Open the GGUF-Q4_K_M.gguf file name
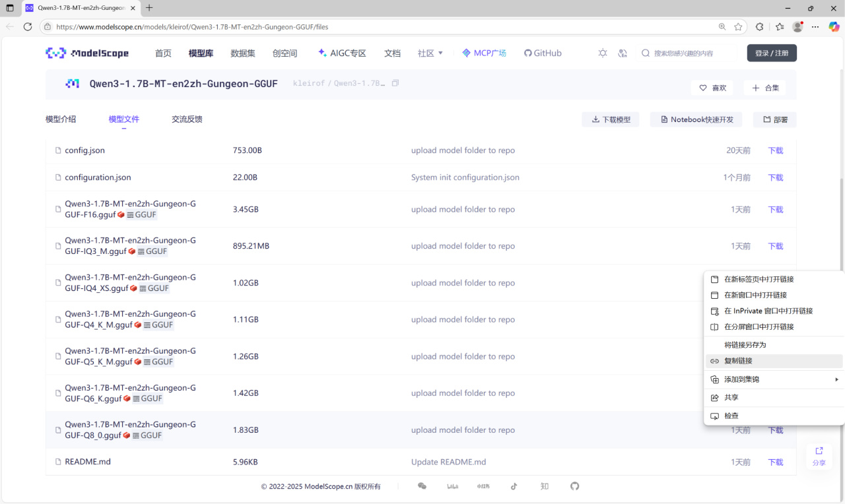This screenshot has width=845, height=504. pyautogui.click(x=130, y=319)
